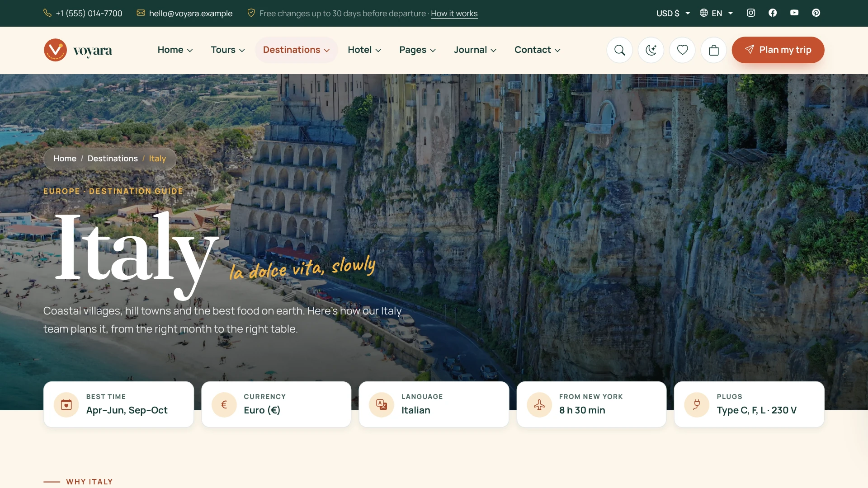Expand the Home menu

click(x=175, y=50)
